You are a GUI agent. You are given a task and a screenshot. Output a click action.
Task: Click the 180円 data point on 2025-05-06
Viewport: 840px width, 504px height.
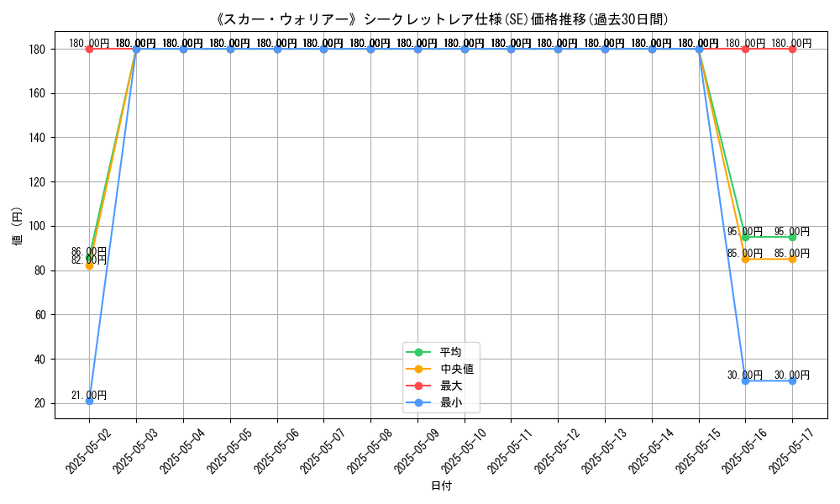tap(277, 50)
